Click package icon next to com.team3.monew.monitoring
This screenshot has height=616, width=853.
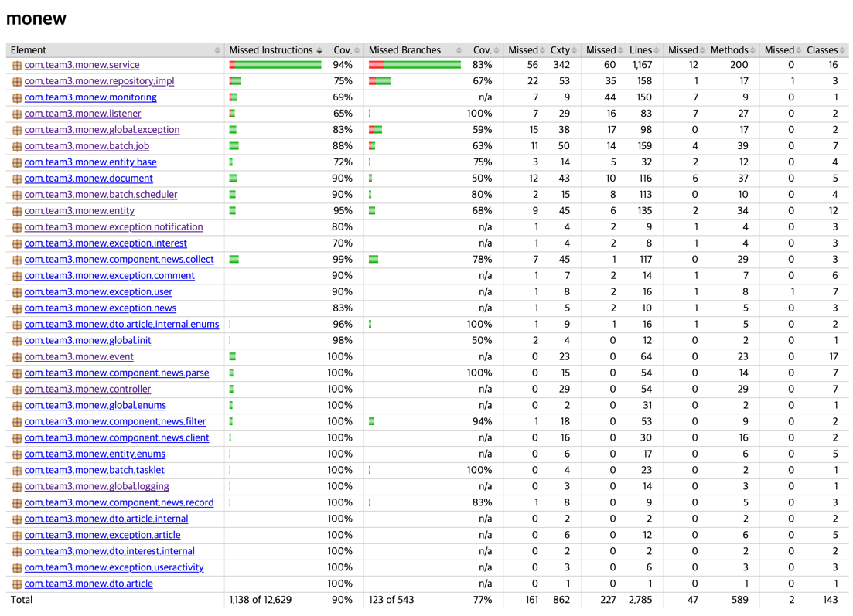17,98
